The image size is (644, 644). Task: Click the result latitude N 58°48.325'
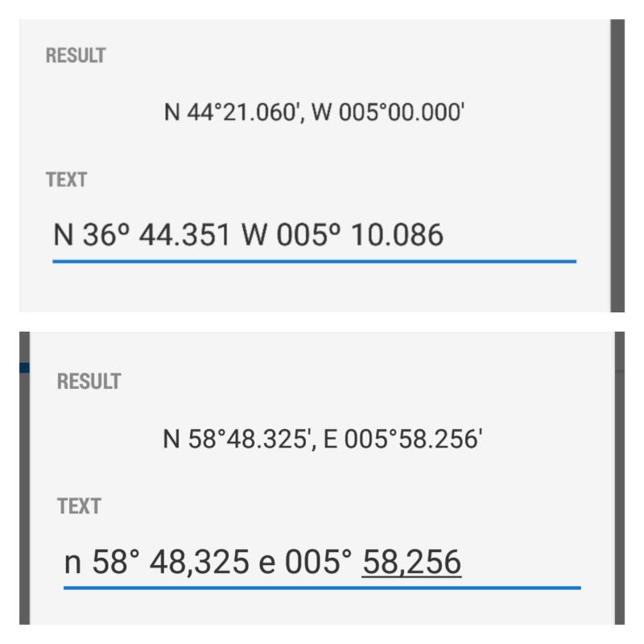coord(236,439)
